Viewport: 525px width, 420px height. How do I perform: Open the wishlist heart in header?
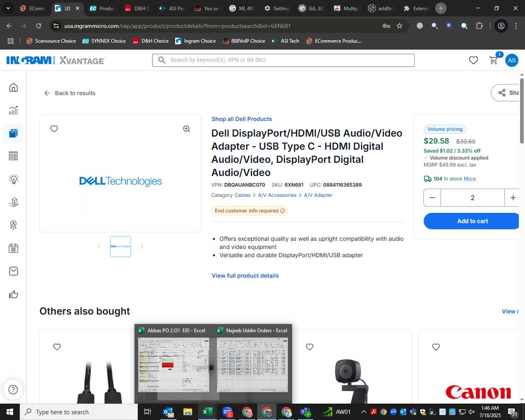[473, 60]
